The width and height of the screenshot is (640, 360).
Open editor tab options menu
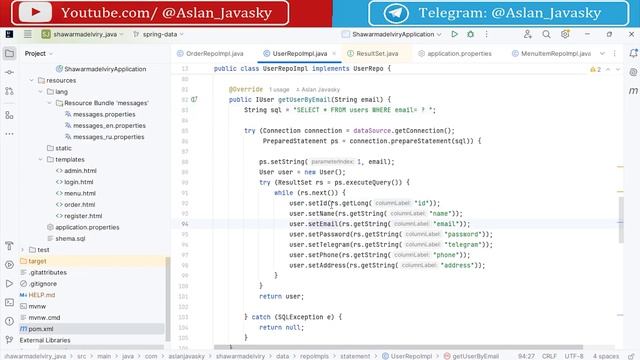(x=615, y=53)
